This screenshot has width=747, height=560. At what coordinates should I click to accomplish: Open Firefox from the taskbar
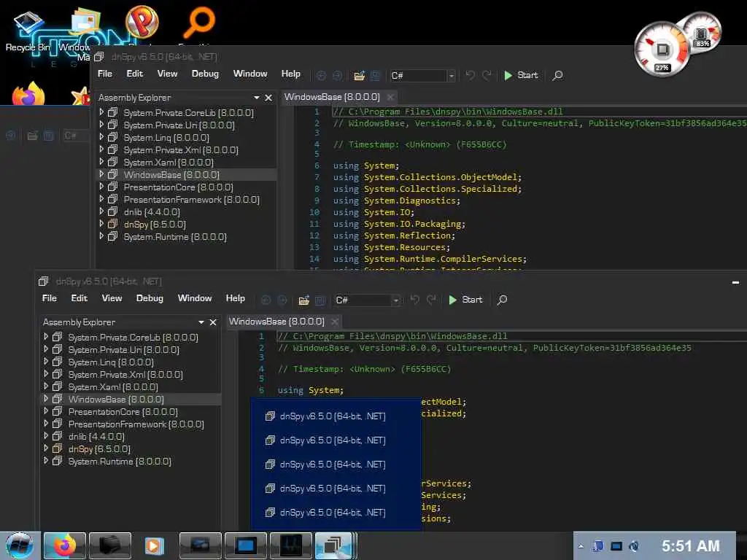(x=64, y=545)
